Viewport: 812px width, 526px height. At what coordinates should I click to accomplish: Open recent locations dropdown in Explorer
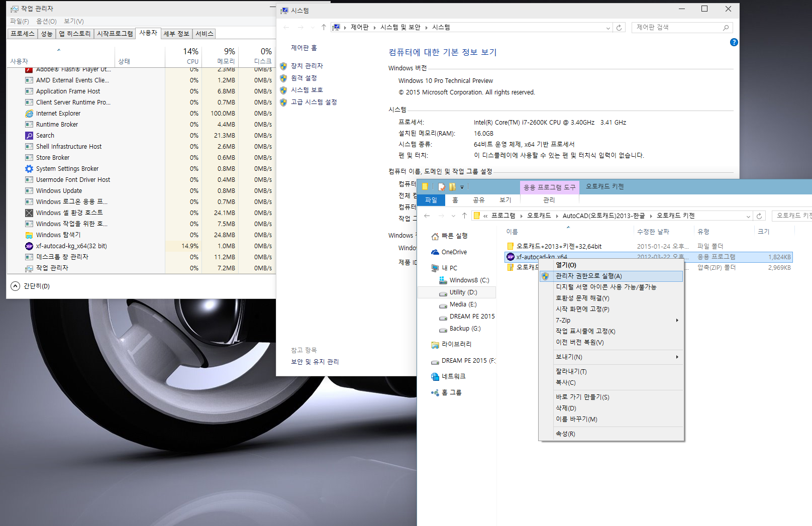point(453,216)
